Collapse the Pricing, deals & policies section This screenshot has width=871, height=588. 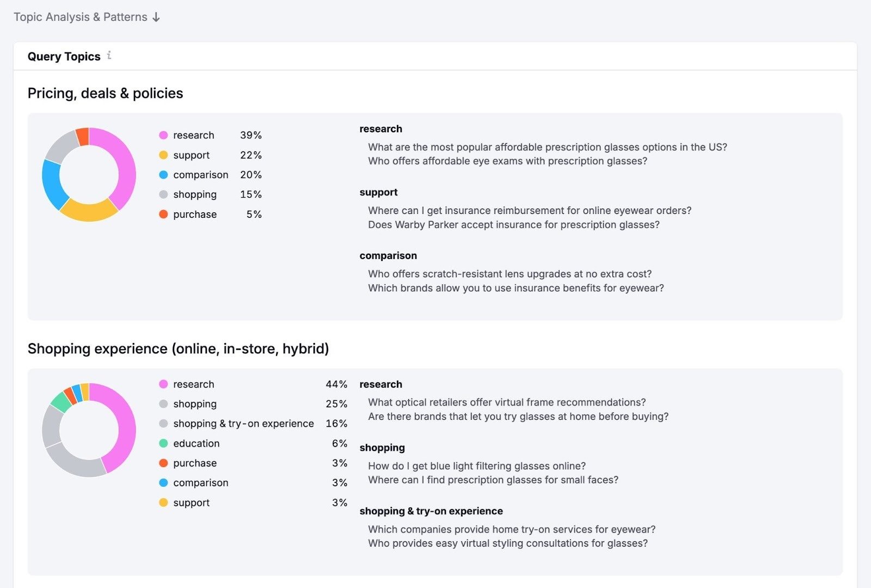(105, 93)
